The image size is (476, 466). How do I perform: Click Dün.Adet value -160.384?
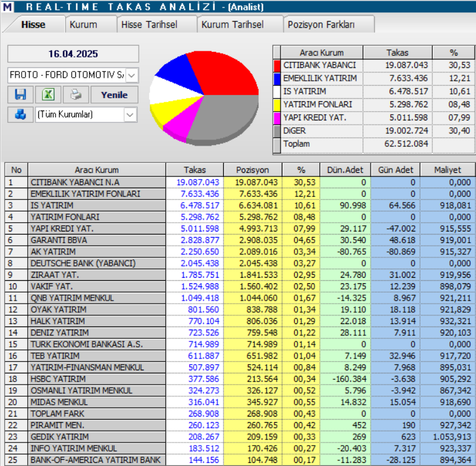(349, 379)
